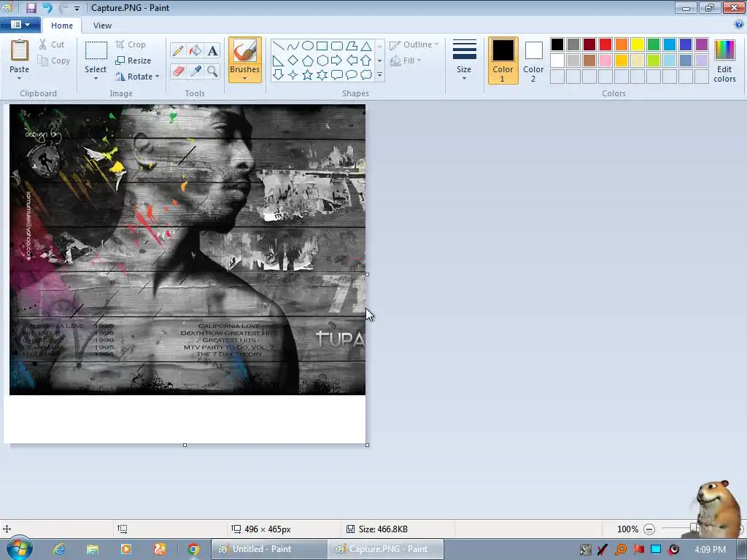747x560 pixels.
Task: Open the Select dropdown arrow
Action: (x=96, y=78)
